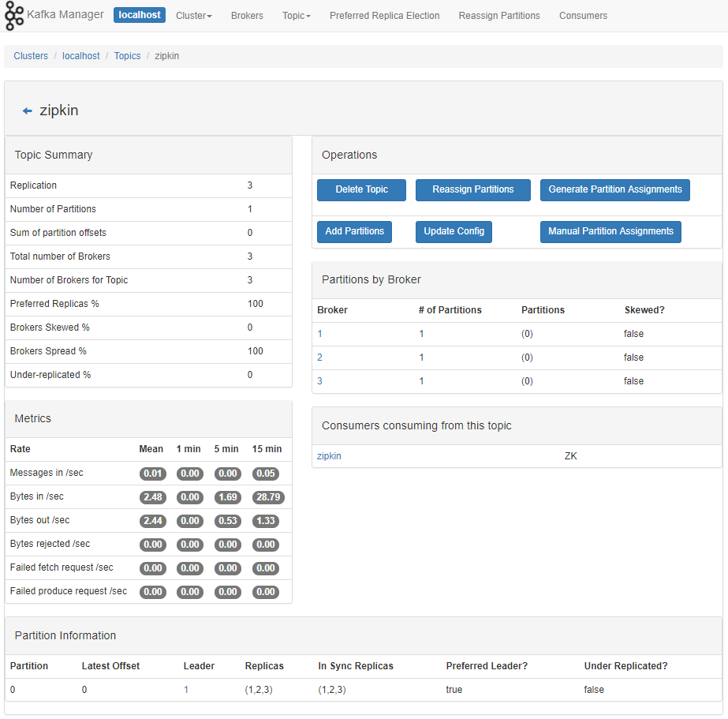728x719 pixels.
Task: Click the Failed fetch request /sec label
Action: [62, 568]
